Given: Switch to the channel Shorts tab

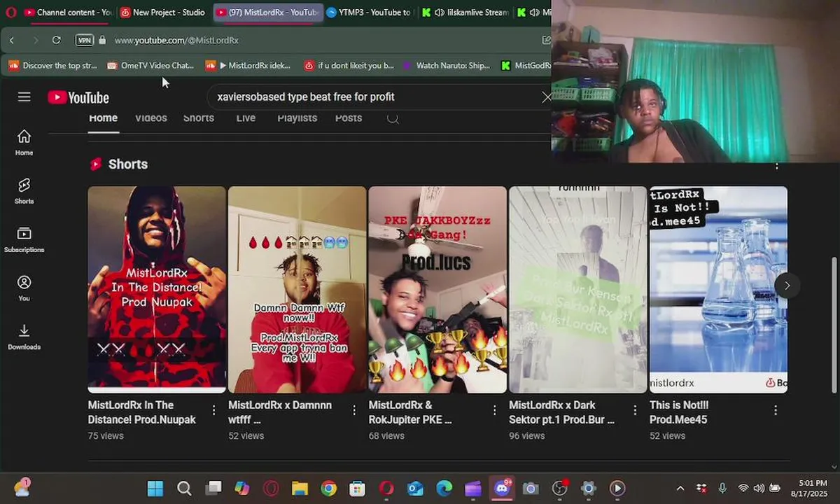Looking at the screenshot, I should (x=199, y=118).
